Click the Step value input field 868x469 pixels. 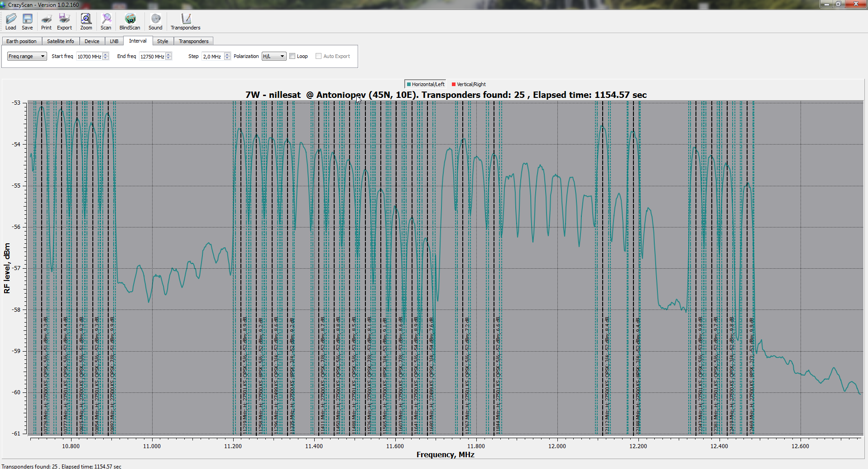pos(213,56)
